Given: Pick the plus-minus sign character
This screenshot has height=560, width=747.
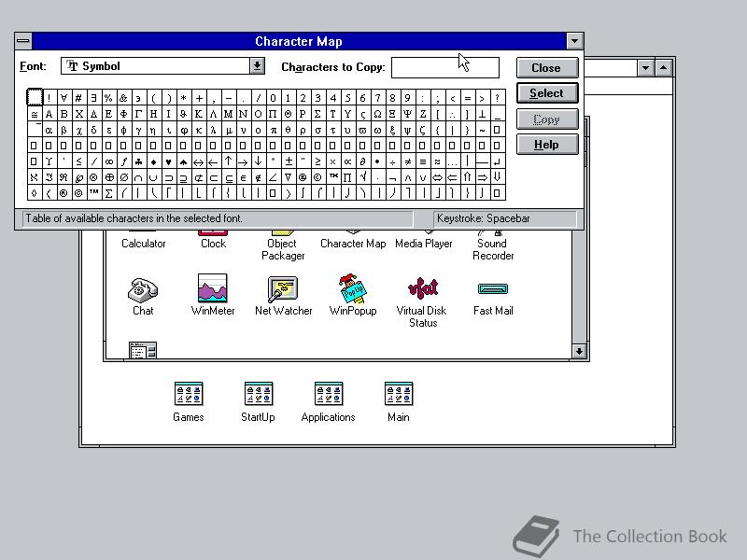Looking at the screenshot, I should tap(289, 161).
